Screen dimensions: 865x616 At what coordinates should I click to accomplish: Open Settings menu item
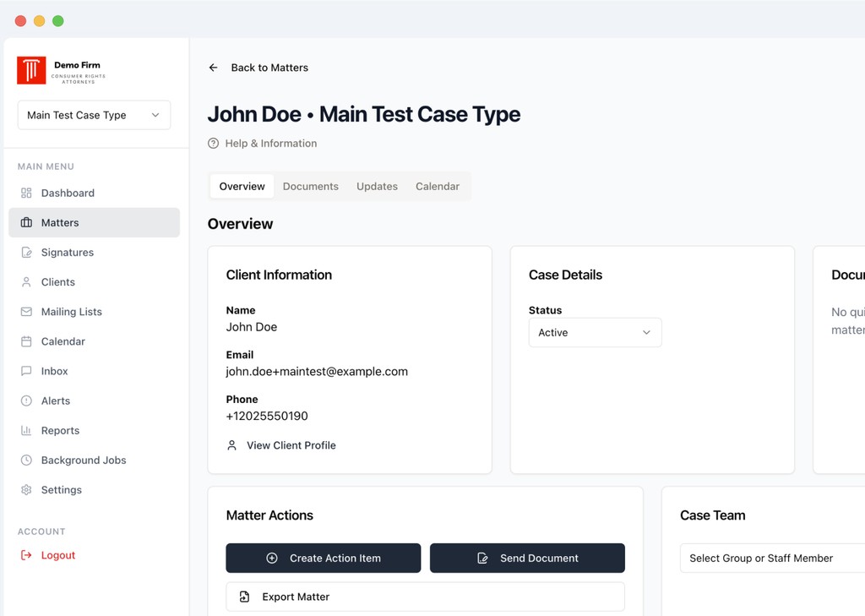pyautogui.click(x=95, y=489)
